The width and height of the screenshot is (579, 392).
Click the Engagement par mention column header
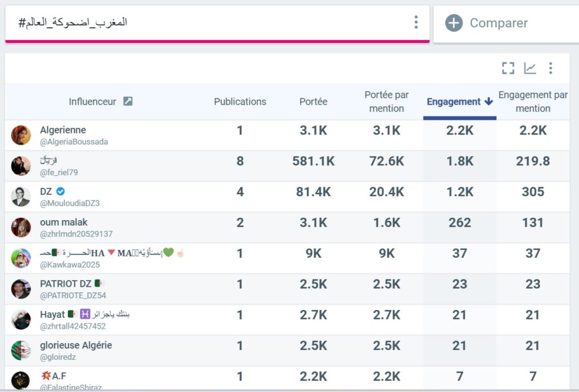pyautogui.click(x=532, y=102)
